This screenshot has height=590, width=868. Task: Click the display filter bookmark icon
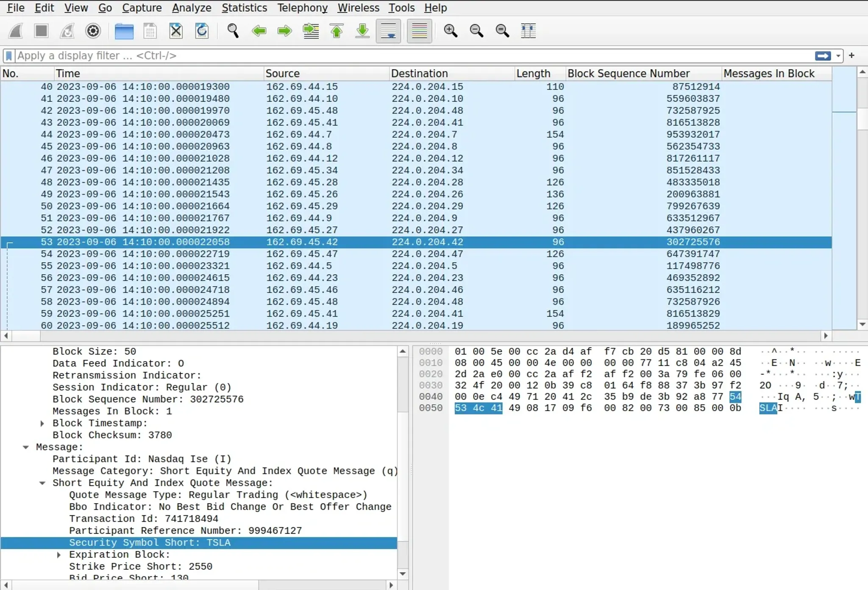pos(9,56)
